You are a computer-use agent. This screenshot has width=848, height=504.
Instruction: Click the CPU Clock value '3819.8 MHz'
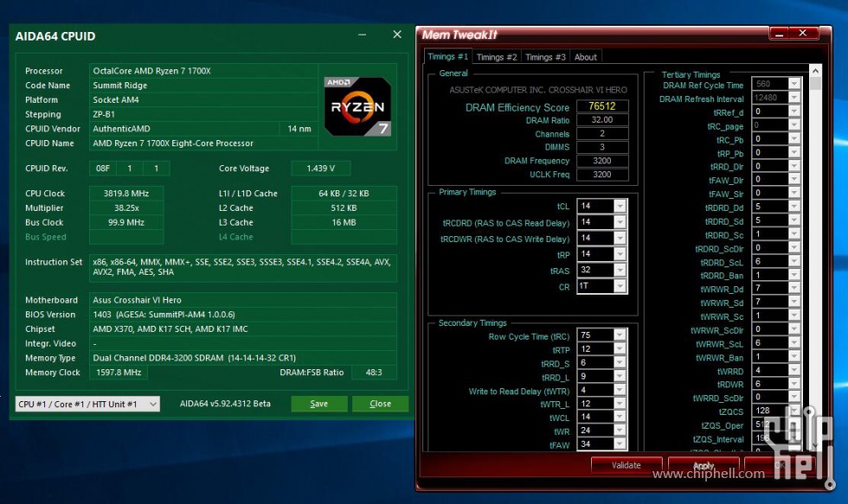click(x=126, y=194)
